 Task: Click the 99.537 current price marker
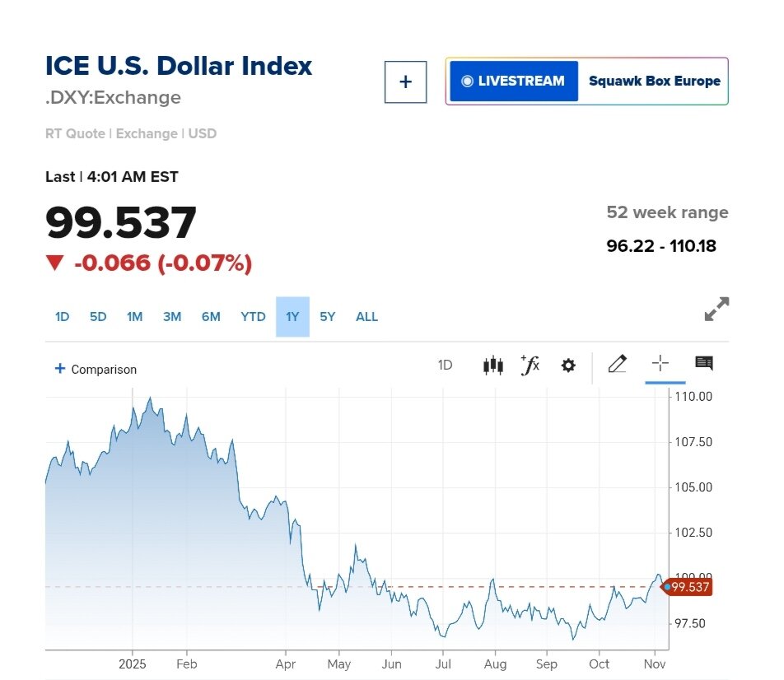click(x=689, y=587)
